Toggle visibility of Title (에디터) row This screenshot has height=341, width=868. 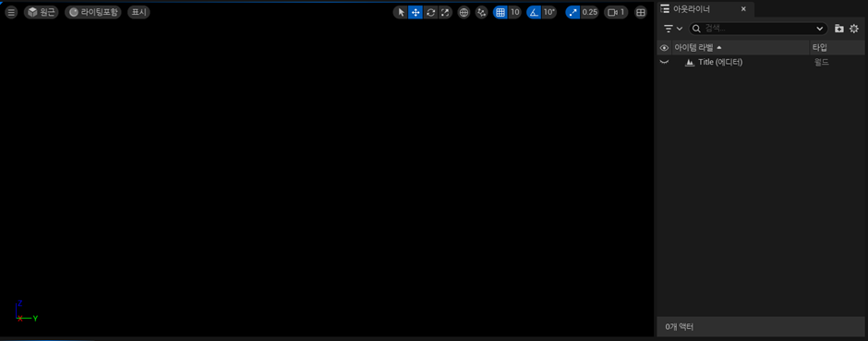click(664, 62)
